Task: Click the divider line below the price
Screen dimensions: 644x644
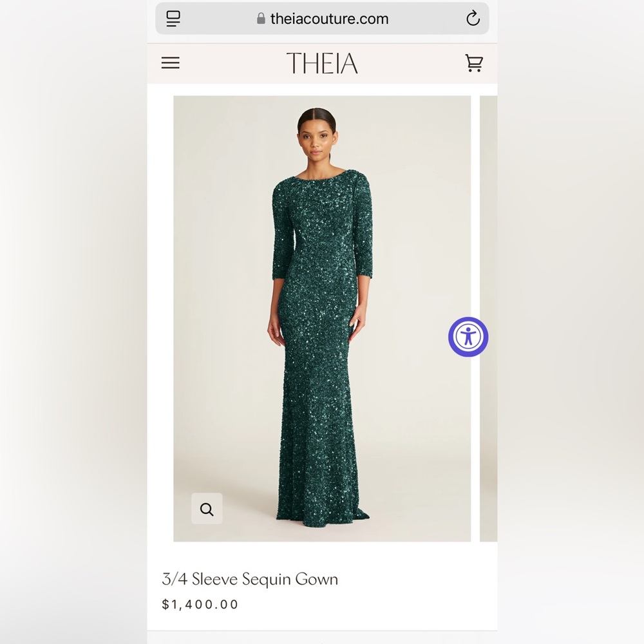Action: pos(322,630)
